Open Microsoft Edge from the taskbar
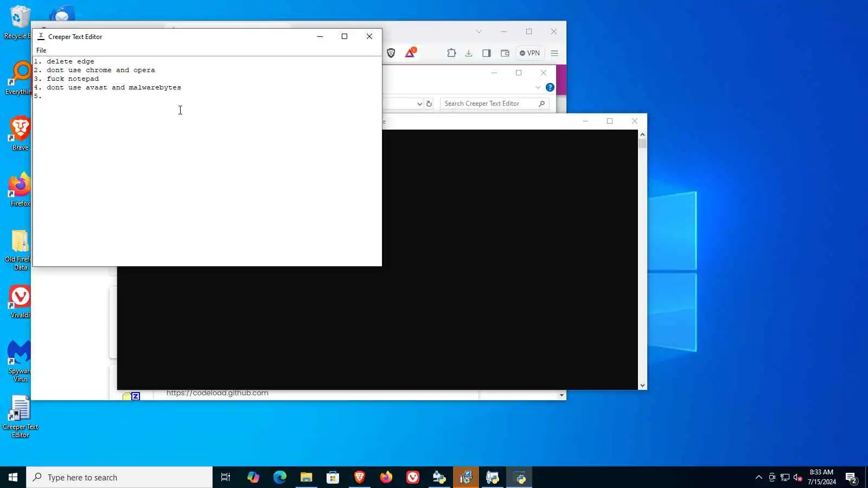 279,477
